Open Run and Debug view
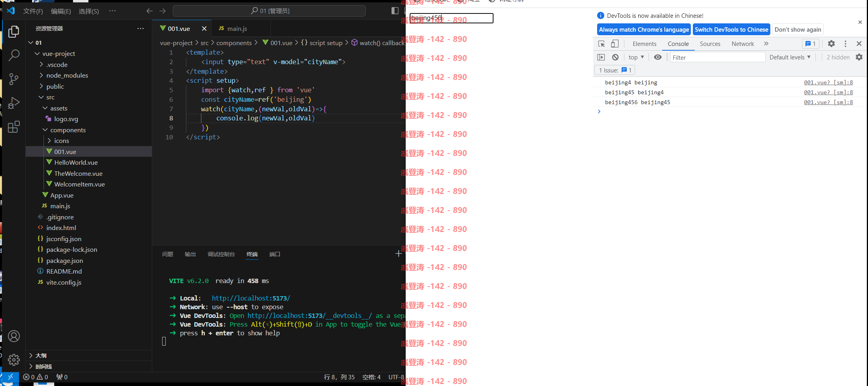 pyautogui.click(x=14, y=103)
